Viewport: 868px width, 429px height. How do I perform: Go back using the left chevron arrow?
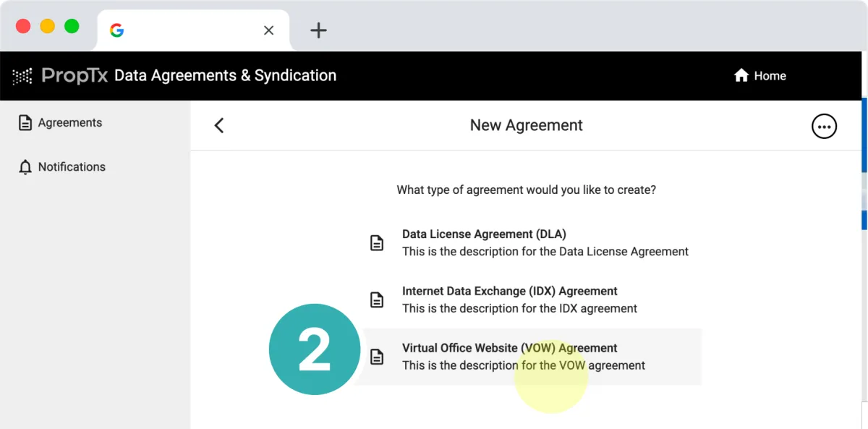219,125
